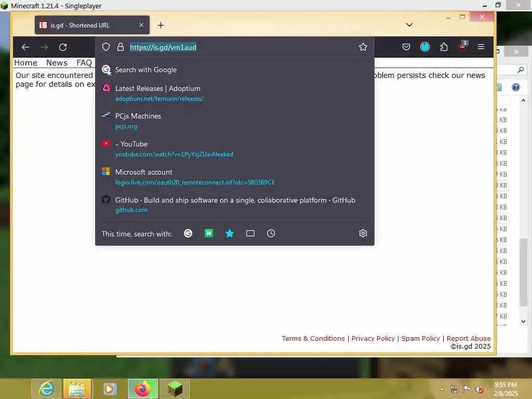Open the Firefox account icon
Screen dimensions: 532x399
click(425, 47)
